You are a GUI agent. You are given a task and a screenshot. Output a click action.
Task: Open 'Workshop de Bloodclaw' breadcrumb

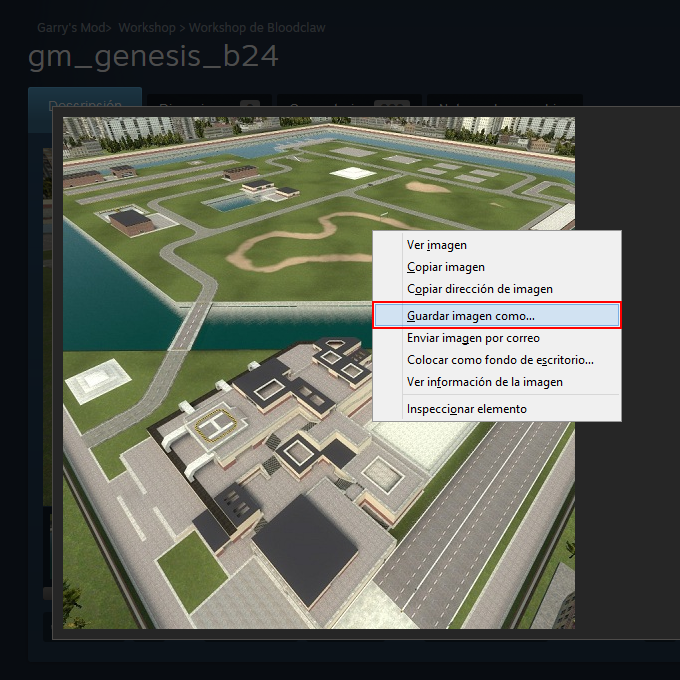click(257, 28)
